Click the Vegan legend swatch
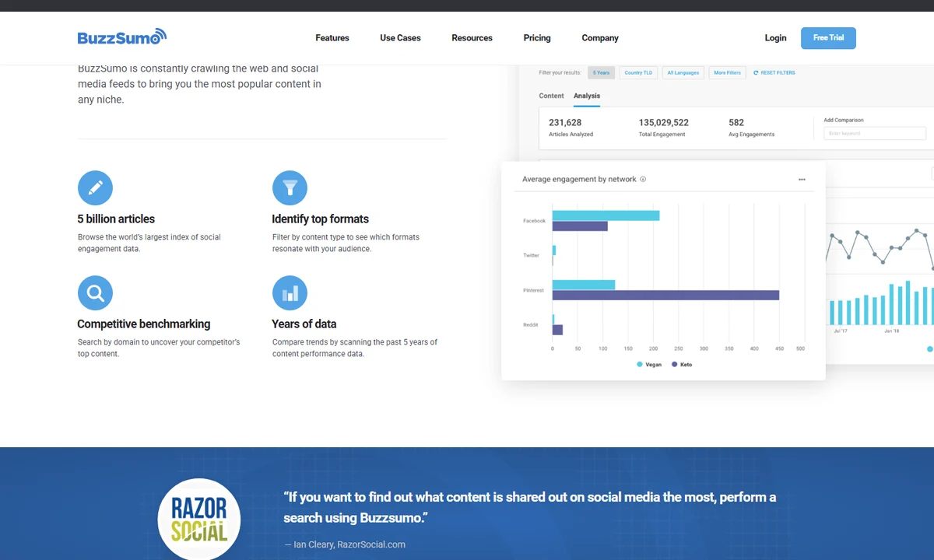The image size is (934, 560). (640, 364)
